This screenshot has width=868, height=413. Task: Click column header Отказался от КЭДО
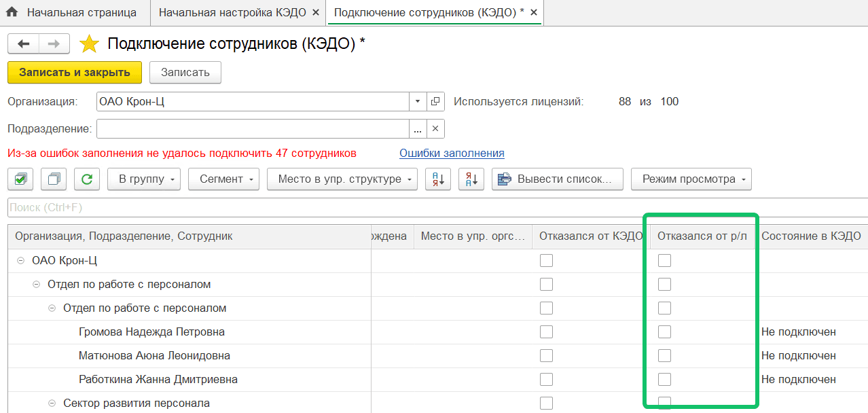[x=591, y=236]
